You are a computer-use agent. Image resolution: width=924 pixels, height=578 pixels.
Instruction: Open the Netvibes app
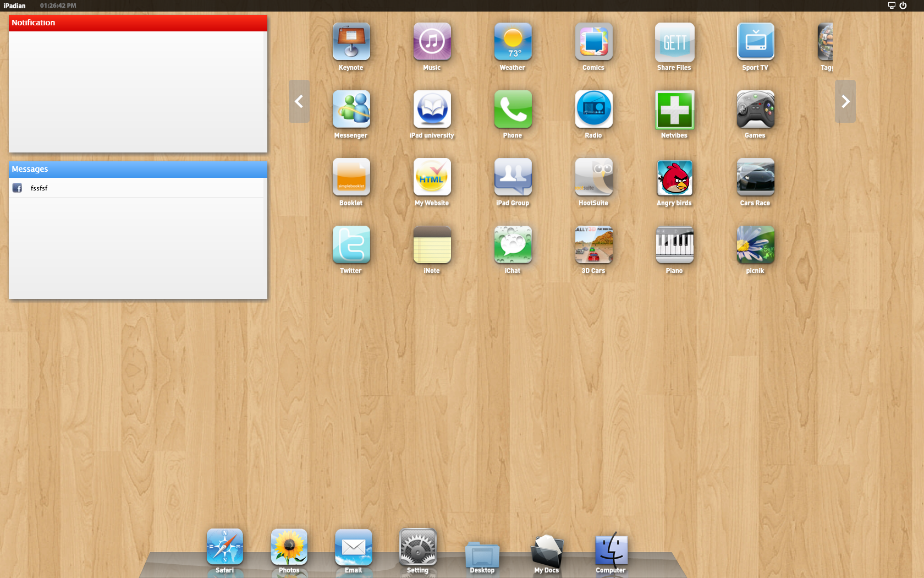point(674,110)
